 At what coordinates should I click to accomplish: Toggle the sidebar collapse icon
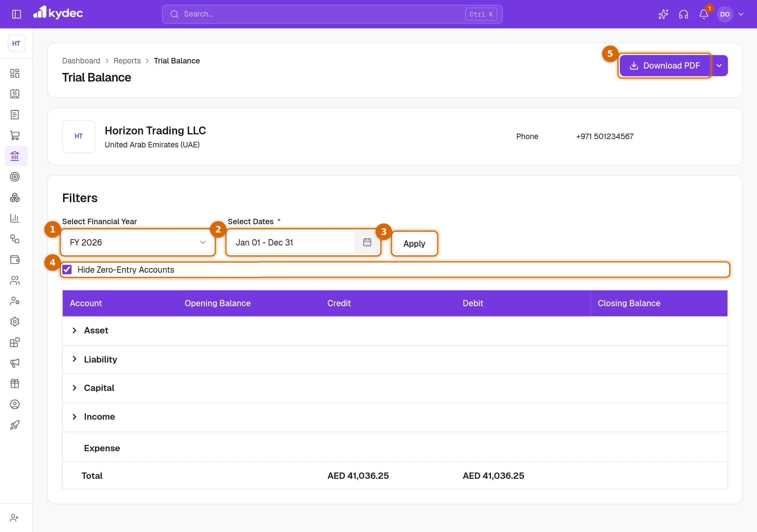(16, 14)
